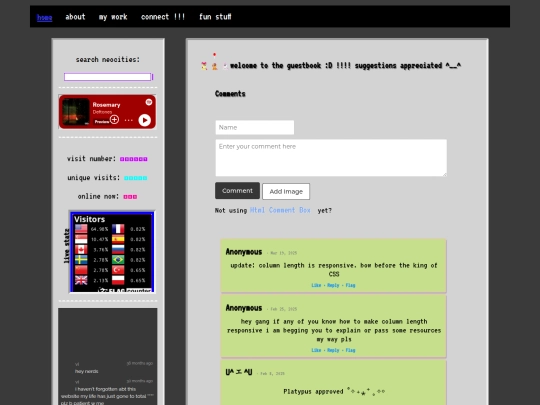
Task: Click the Canada flag in Visitors
Action: (81, 249)
